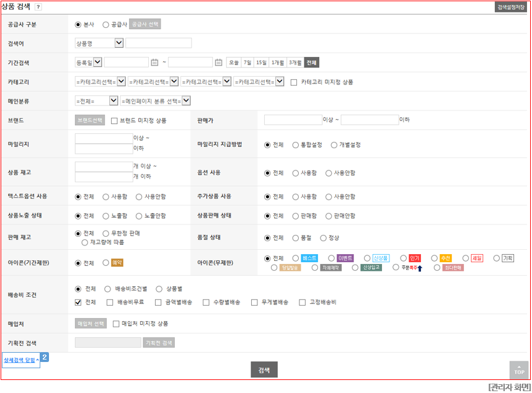Select the 인기 icon badge option
The width and height of the screenshot is (532, 393).
click(403, 258)
